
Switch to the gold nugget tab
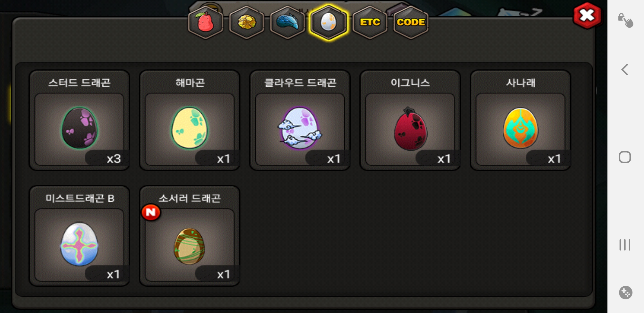click(x=247, y=22)
